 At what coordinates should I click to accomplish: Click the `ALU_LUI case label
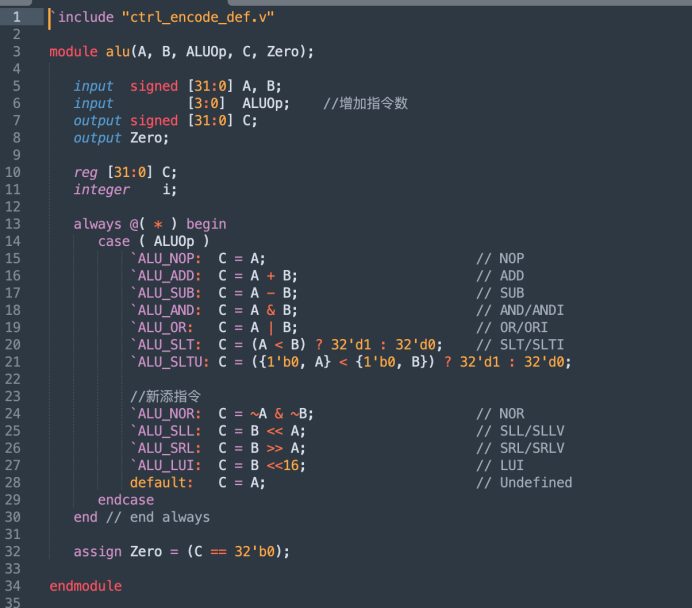(166, 465)
